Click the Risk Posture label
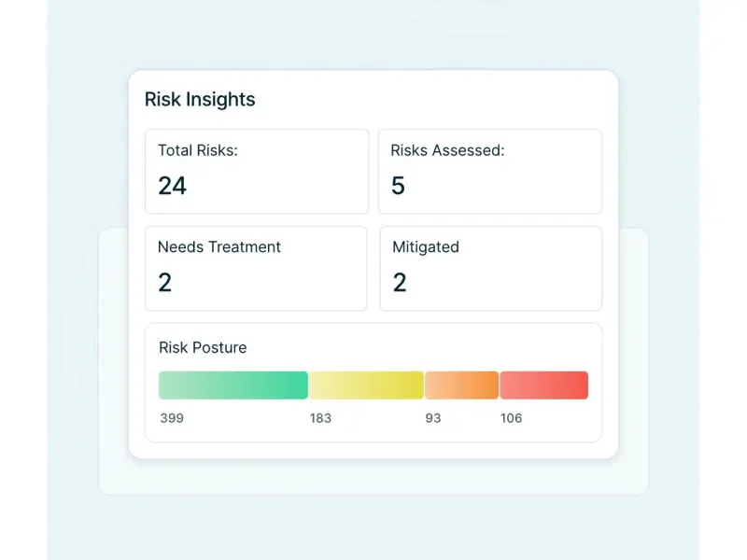747x560 pixels. click(x=203, y=347)
